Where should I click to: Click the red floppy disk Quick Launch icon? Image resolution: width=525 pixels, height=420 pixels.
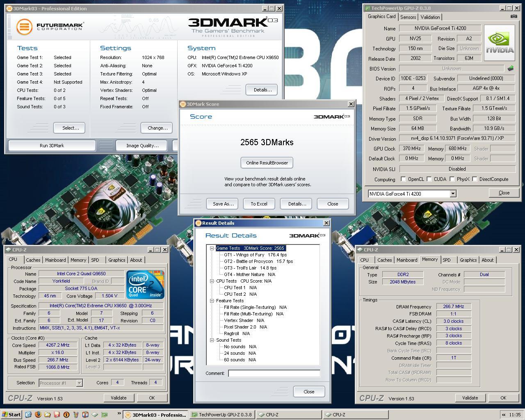pyautogui.click(x=57, y=415)
